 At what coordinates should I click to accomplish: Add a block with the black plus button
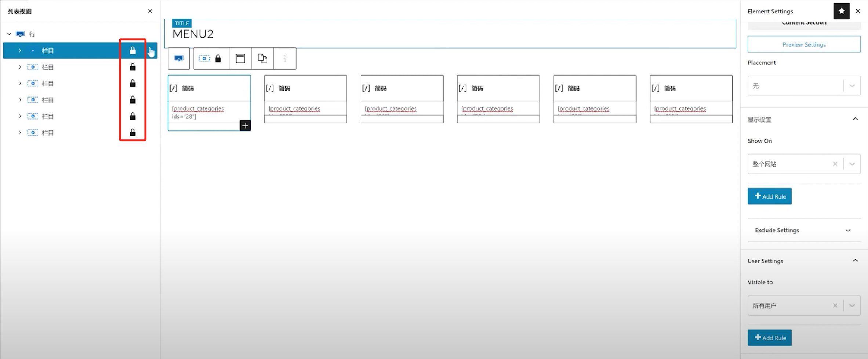tap(245, 126)
